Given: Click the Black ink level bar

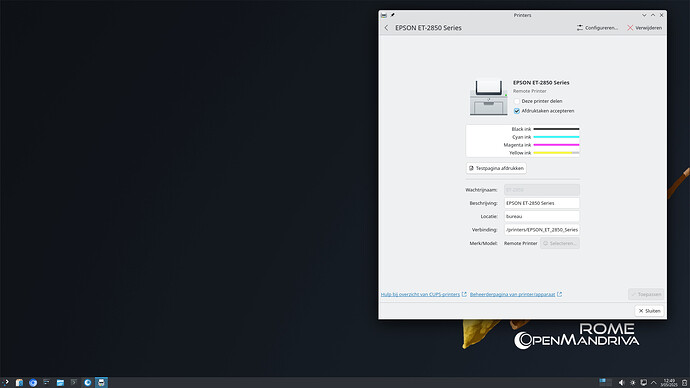Looking at the screenshot, I should (556, 129).
